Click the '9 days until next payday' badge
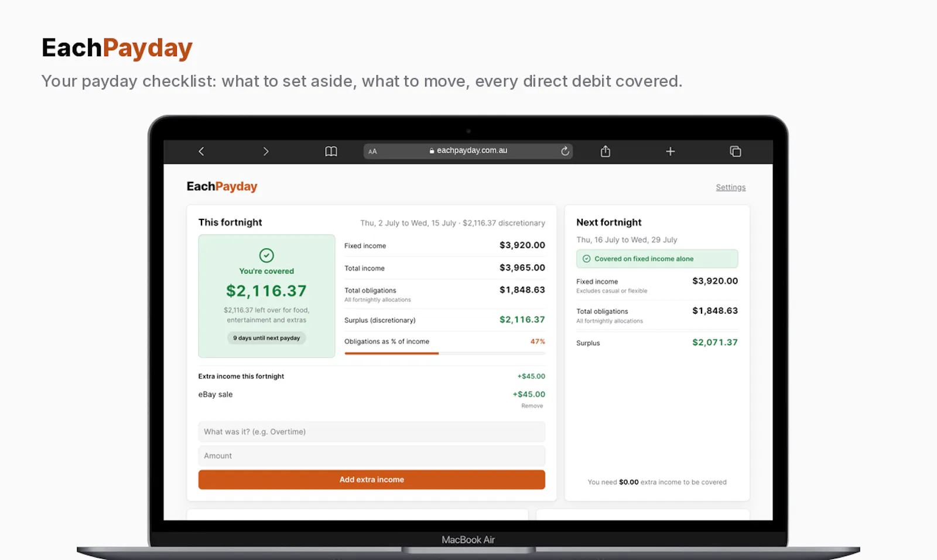 (266, 338)
